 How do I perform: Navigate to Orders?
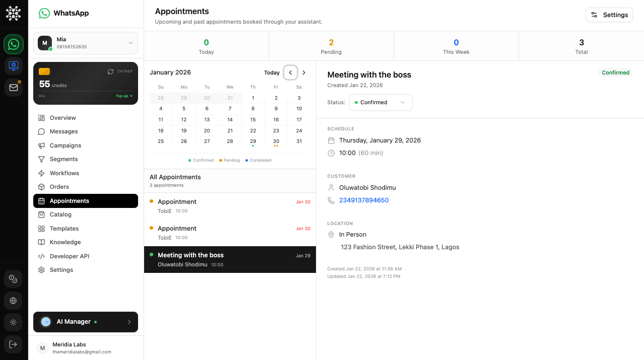[86, 187]
